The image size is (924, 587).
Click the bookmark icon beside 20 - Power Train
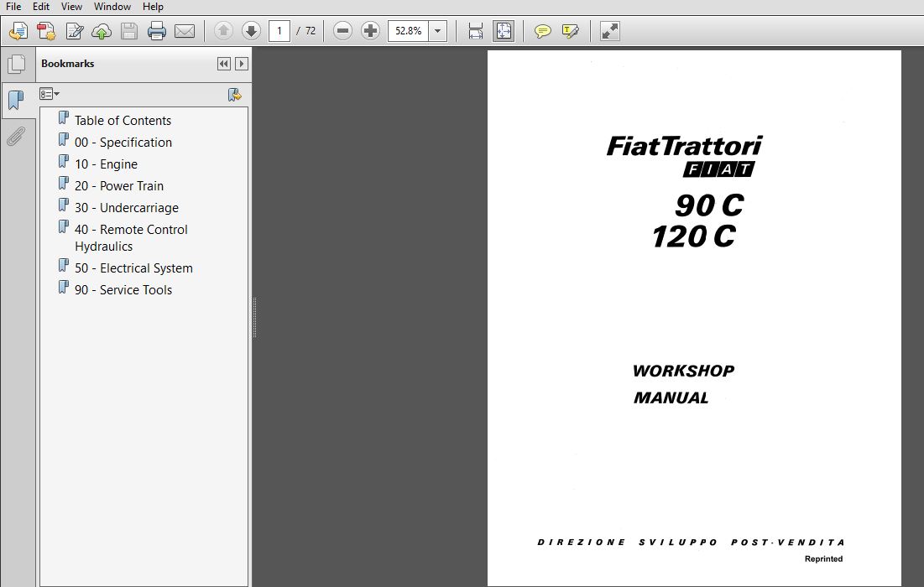(64, 184)
